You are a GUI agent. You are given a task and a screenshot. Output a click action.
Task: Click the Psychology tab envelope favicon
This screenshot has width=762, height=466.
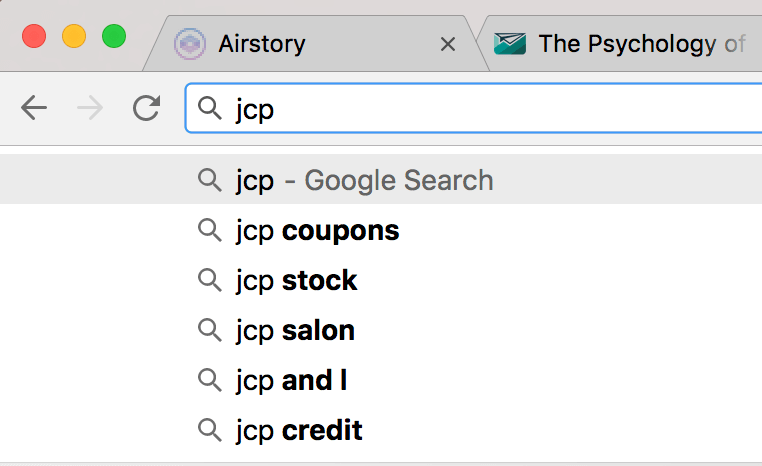510,44
